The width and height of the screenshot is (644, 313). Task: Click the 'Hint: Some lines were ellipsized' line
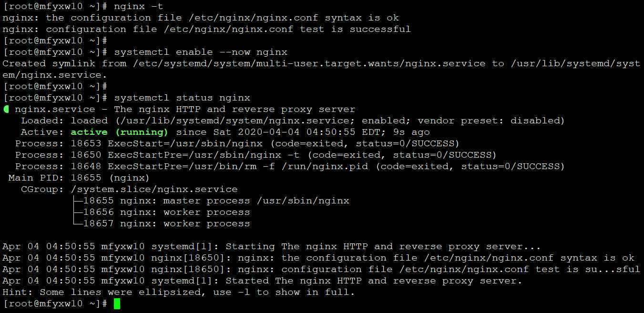pos(179,292)
